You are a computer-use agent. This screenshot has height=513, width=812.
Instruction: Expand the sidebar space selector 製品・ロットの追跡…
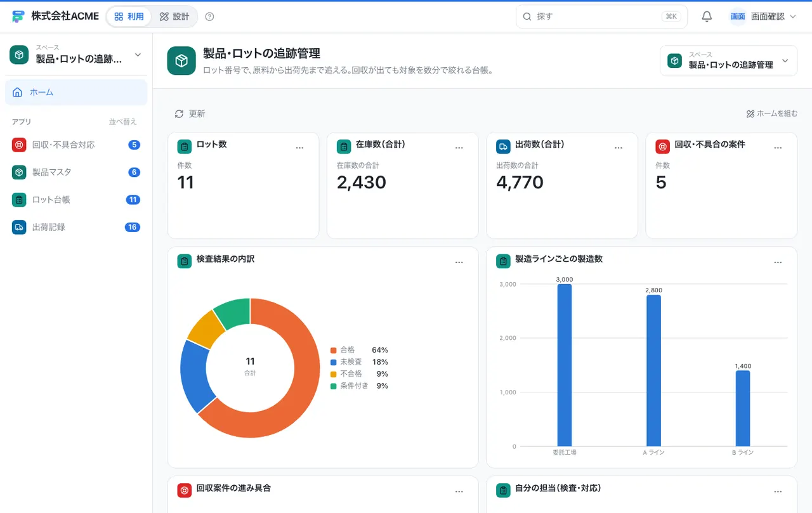coord(76,55)
